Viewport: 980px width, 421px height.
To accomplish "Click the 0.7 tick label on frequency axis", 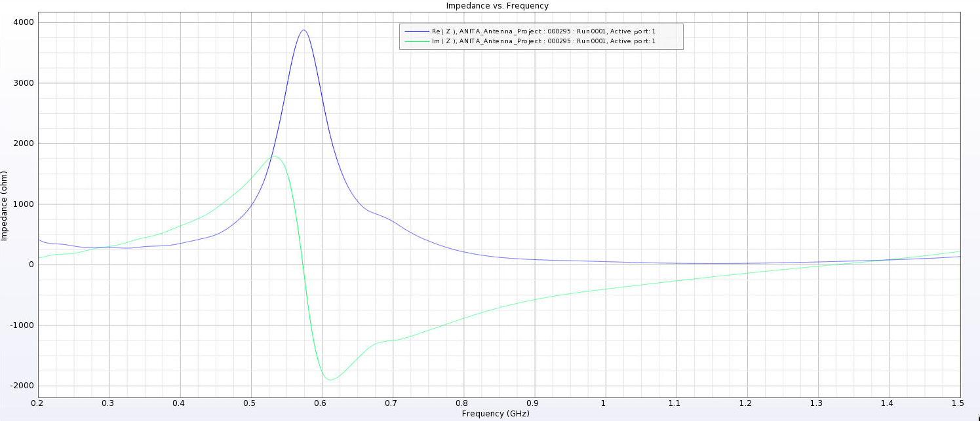I will 392,403.
